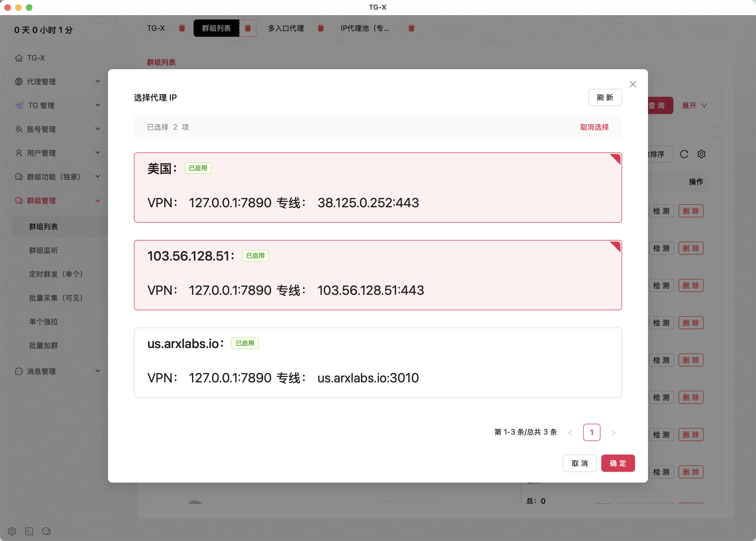This screenshot has width=756, height=541.
Task: Click the 已选择 2 项 status text
Action: (168, 127)
